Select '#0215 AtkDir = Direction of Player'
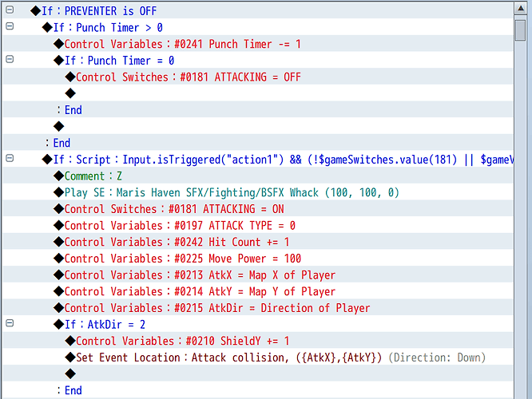The width and height of the screenshot is (532, 399). (x=258, y=308)
